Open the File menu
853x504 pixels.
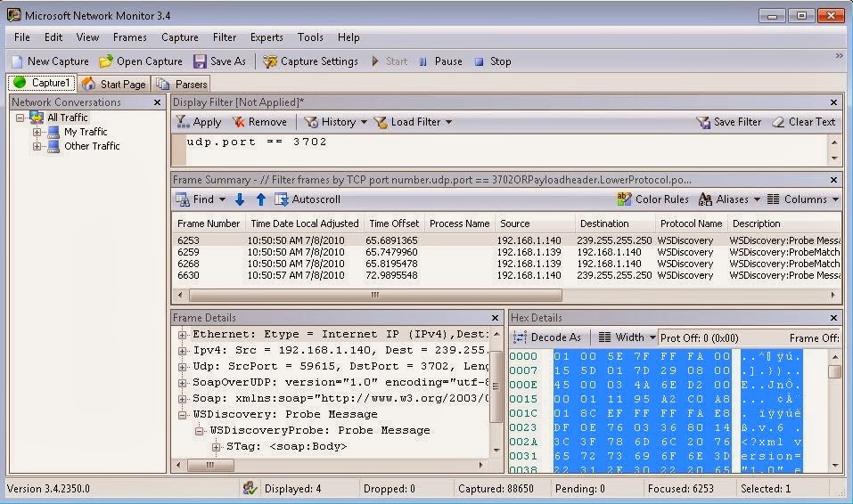pos(21,37)
